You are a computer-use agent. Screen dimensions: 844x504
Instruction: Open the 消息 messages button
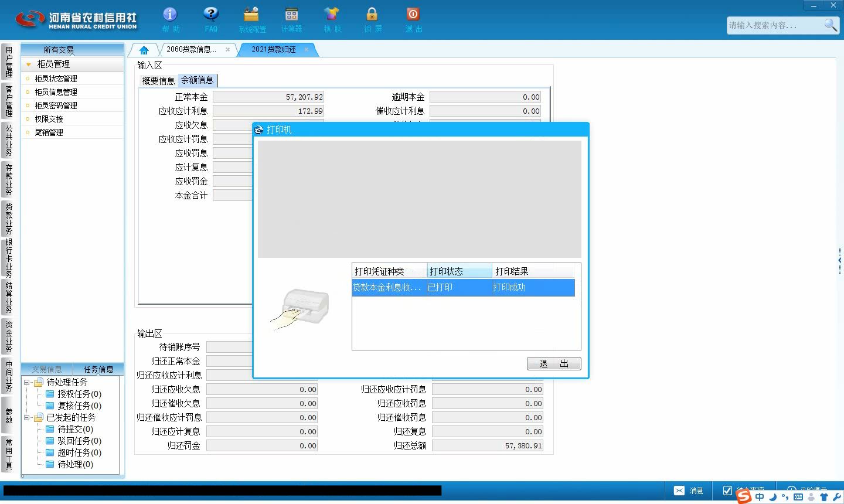click(x=689, y=491)
